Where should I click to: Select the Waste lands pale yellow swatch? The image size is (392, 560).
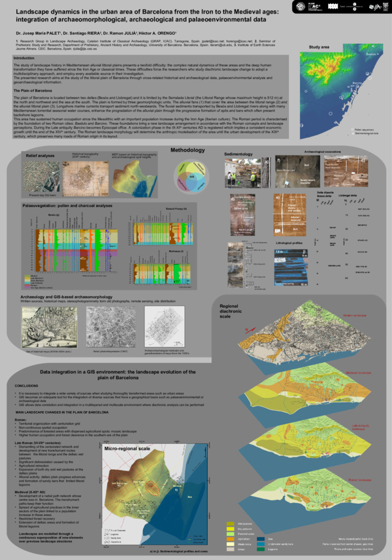click(231, 544)
